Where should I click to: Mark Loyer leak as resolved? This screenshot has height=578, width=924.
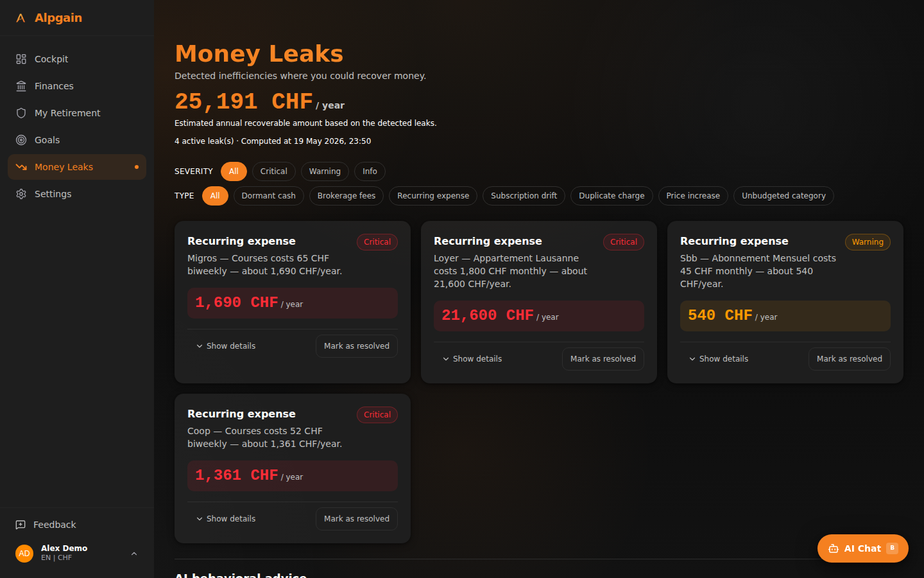pos(603,359)
